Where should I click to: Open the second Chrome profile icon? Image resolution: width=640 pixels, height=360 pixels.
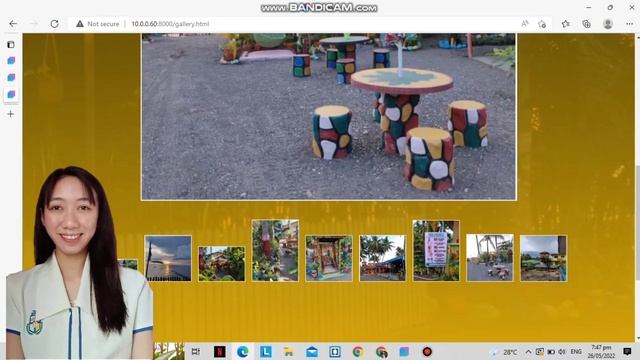(381, 351)
